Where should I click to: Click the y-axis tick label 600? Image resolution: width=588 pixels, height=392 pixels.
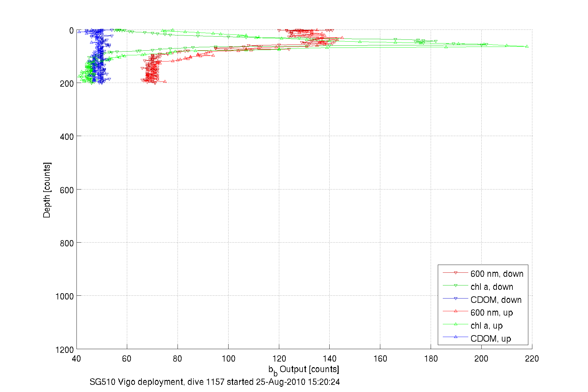tap(67, 190)
